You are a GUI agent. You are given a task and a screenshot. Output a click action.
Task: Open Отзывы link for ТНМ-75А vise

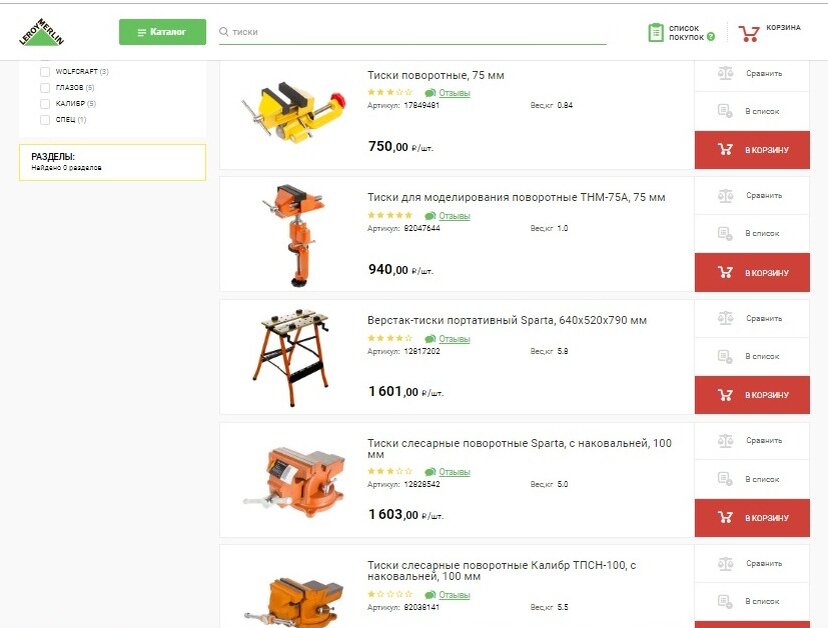pyautogui.click(x=454, y=216)
